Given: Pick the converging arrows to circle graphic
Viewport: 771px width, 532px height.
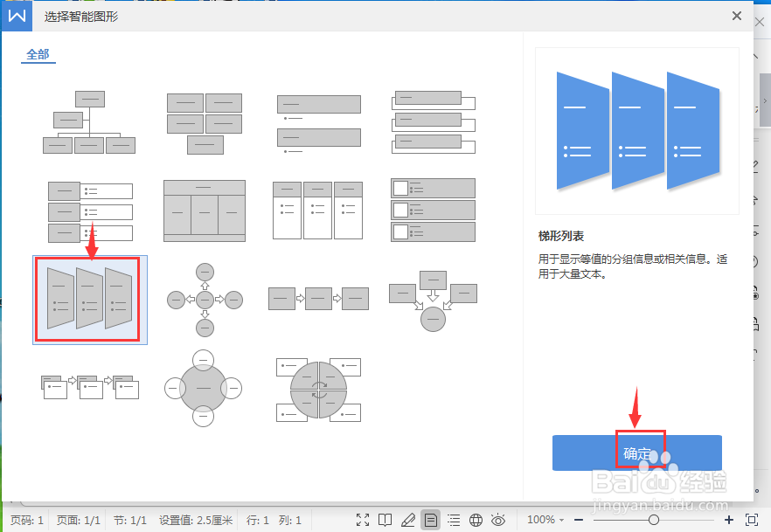Looking at the screenshot, I should [434, 301].
